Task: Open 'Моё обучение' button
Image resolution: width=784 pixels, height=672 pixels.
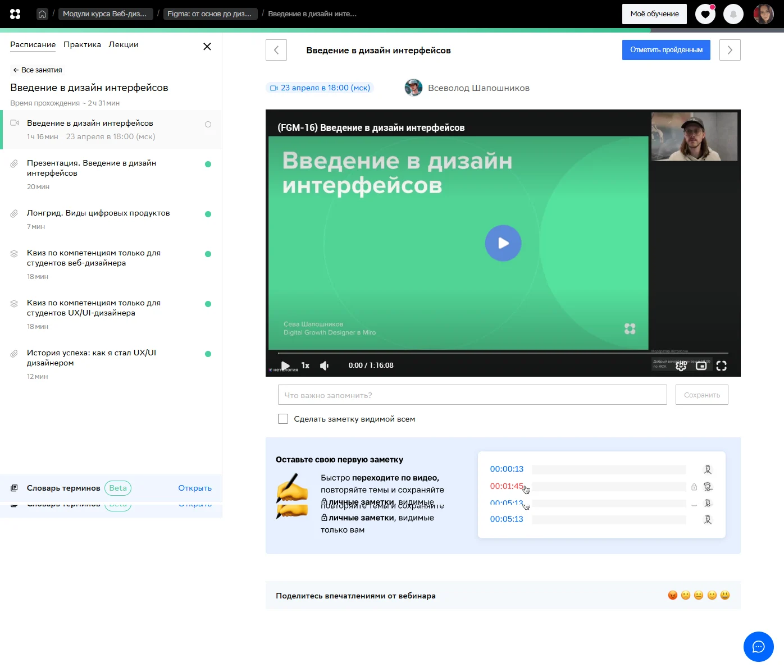Action: click(654, 14)
